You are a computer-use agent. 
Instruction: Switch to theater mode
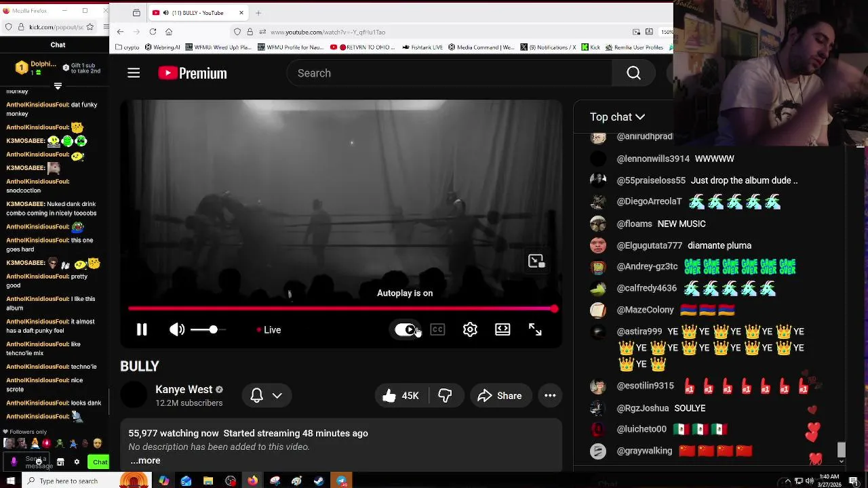click(x=502, y=330)
